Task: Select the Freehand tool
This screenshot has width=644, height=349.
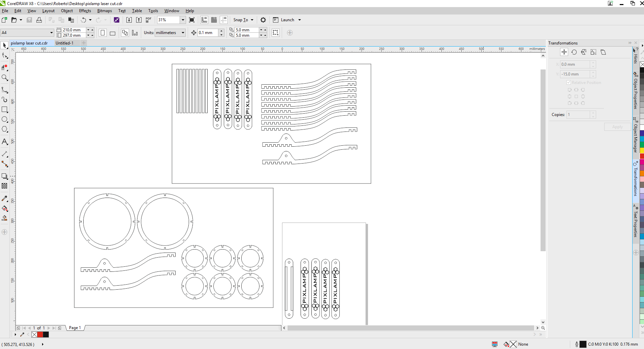Action: [5, 90]
